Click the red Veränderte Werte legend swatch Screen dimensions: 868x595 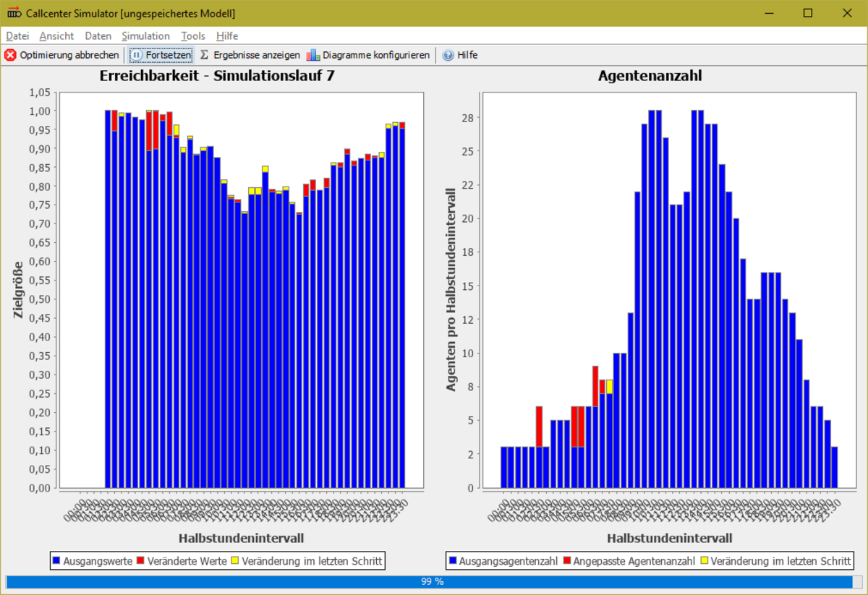pos(140,560)
